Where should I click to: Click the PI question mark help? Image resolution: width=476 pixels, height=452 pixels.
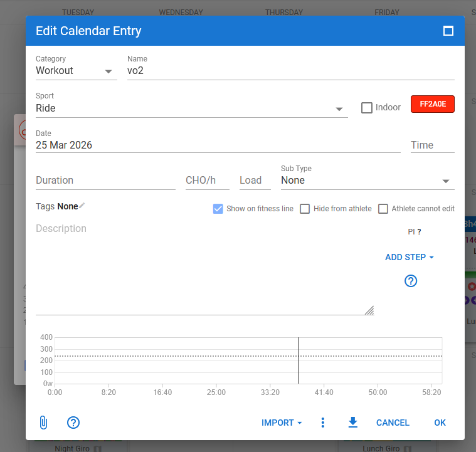click(x=419, y=232)
